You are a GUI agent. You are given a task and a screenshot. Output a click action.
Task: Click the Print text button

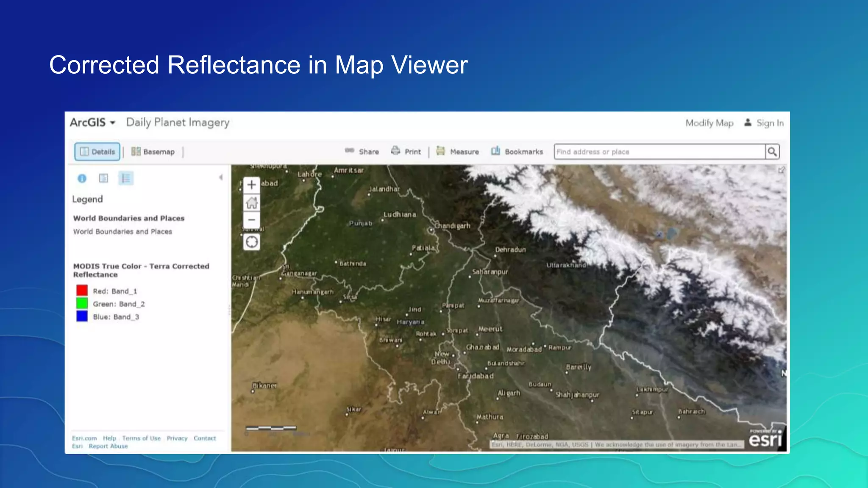click(x=413, y=152)
